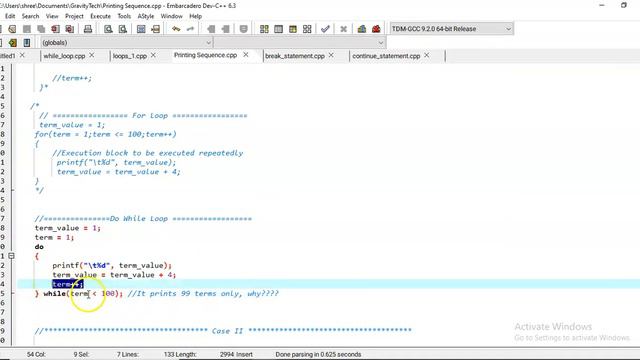640x360 pixels.
Task: Click the Print toolbar icon
Action: (88, 29)
